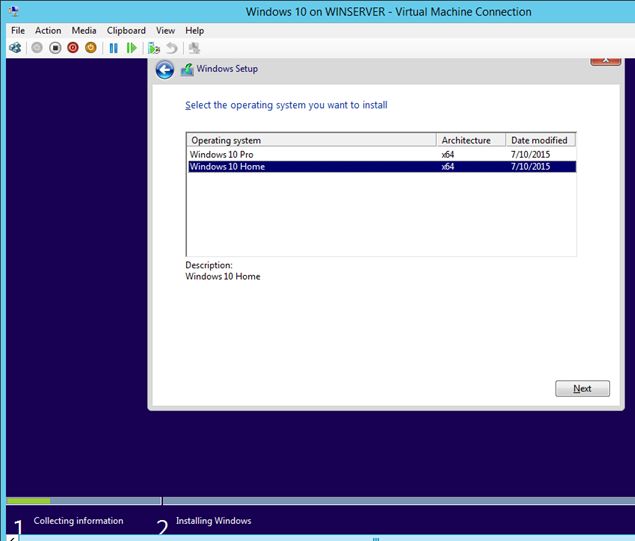
Task: Select Windows 10 Pro in the list
Action: coord(382,154)
